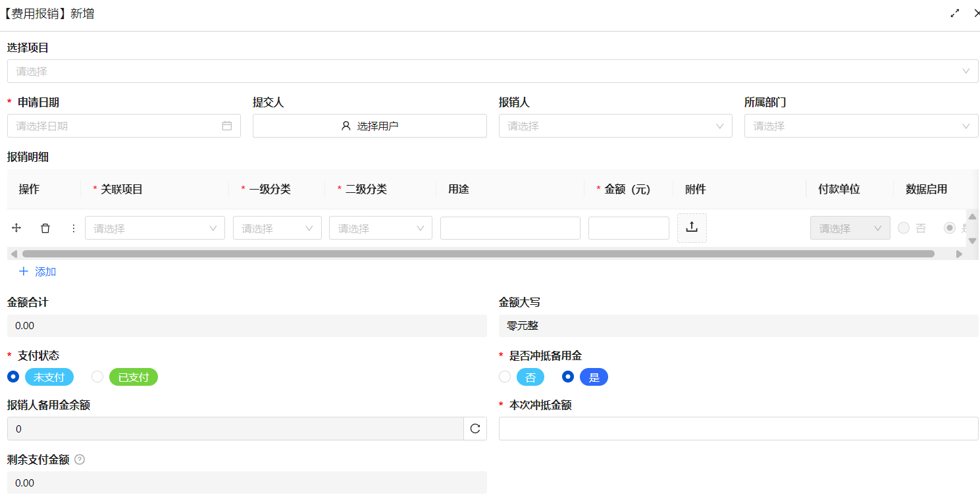This screenshot has width=980, height=499.
Task: Click the 报销人备用金余额 field
Action: 236,429
